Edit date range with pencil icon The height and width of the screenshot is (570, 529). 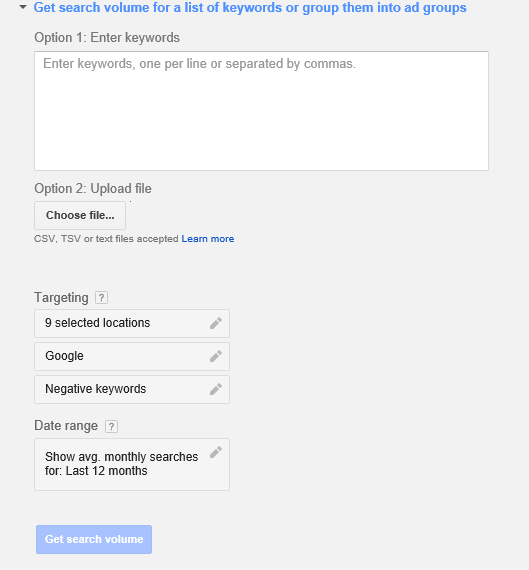point(216,453)
